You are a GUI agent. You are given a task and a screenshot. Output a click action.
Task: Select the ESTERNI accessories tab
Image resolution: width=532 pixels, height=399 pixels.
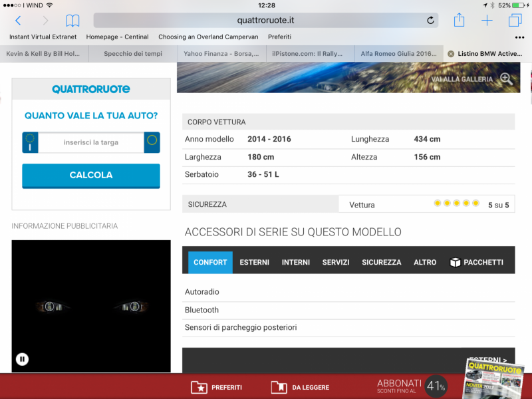coord(255,262)
